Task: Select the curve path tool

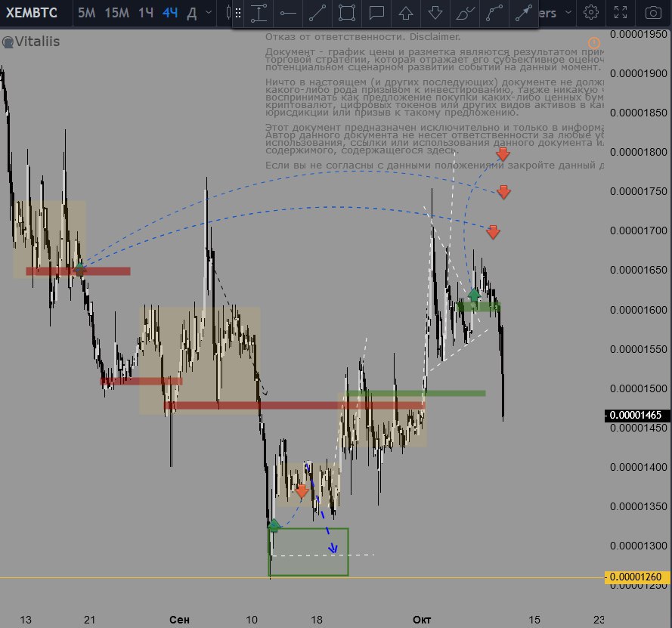Action: tap(494, 13)
